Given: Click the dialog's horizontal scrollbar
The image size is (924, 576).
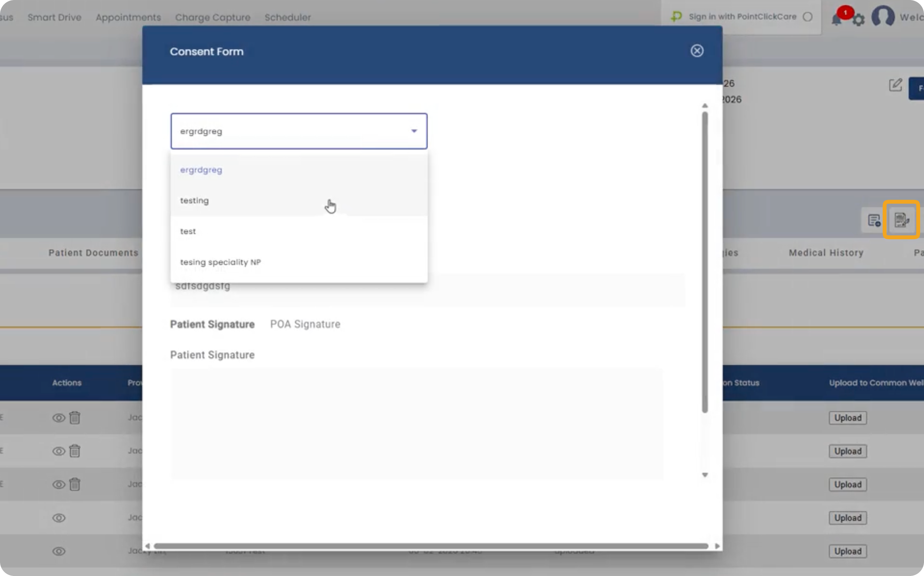Looking at the screenshot, I should pyautogui.click(x=431, y=546).
